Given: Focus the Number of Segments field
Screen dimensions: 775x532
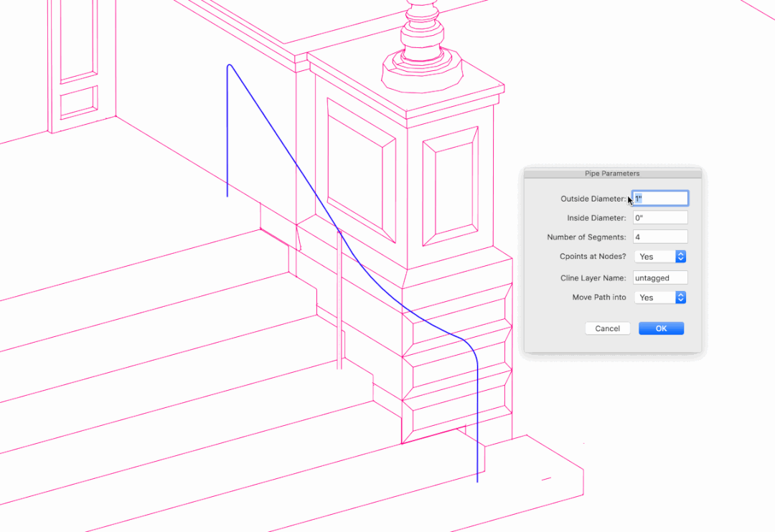Looking at the screenshot, I should point(660,237).
